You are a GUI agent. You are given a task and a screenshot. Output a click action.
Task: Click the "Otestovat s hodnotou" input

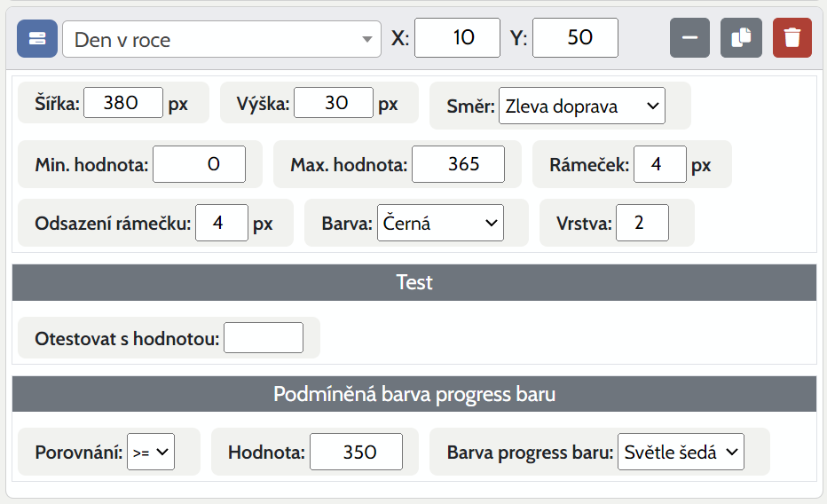tap(264, 338)
